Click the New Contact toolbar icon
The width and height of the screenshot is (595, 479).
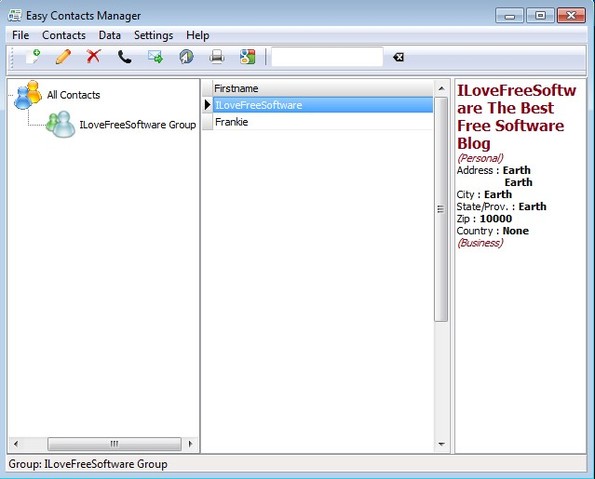[x=33, y=57]
